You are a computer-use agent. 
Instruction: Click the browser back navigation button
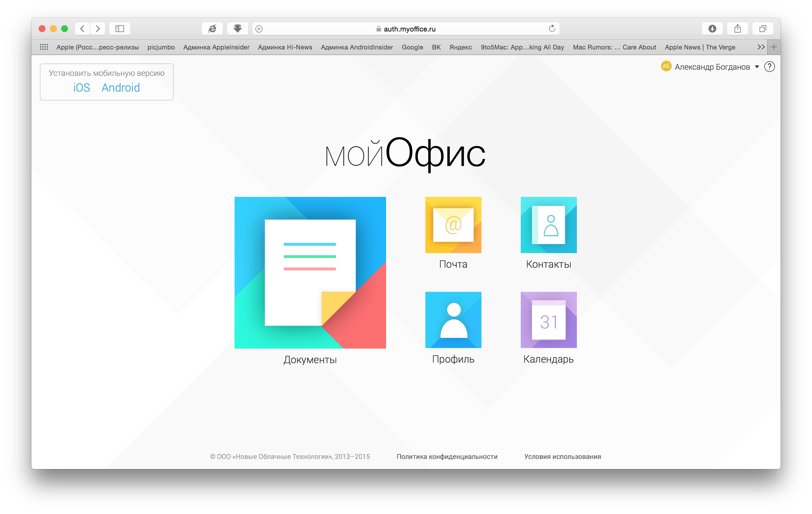[x=83, y=28]
